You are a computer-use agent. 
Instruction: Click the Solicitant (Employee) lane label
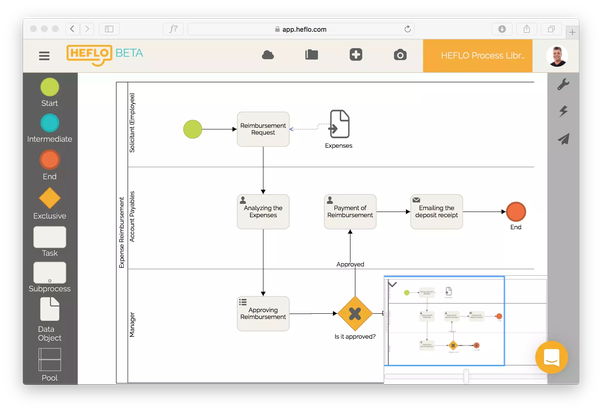click(x=132, y=123)
